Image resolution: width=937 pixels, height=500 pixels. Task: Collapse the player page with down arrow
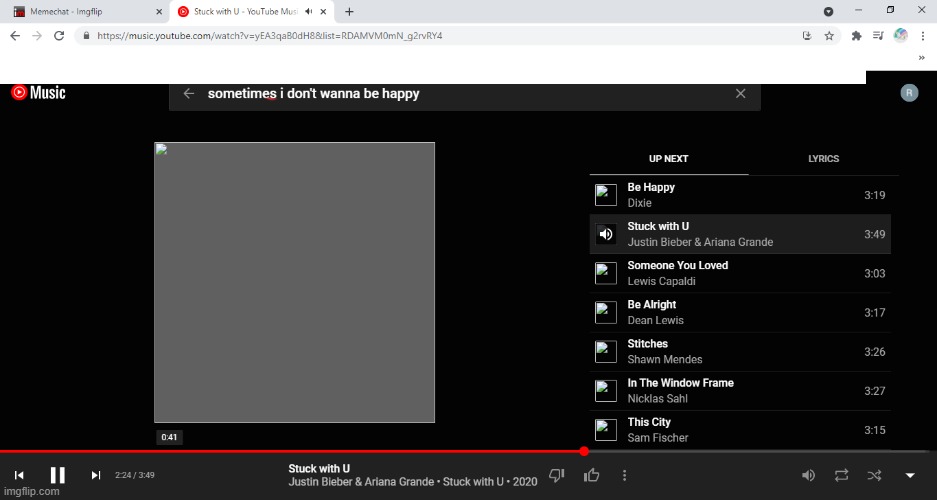tap(910, 476)
